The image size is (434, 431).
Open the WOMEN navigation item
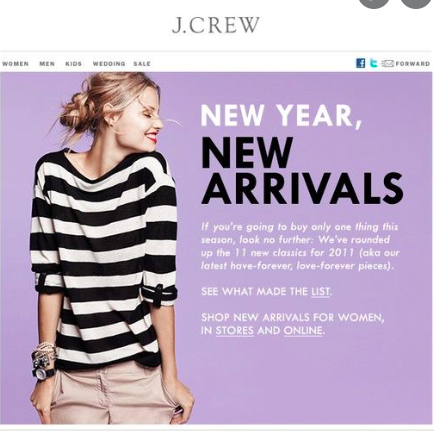point(15,63)
